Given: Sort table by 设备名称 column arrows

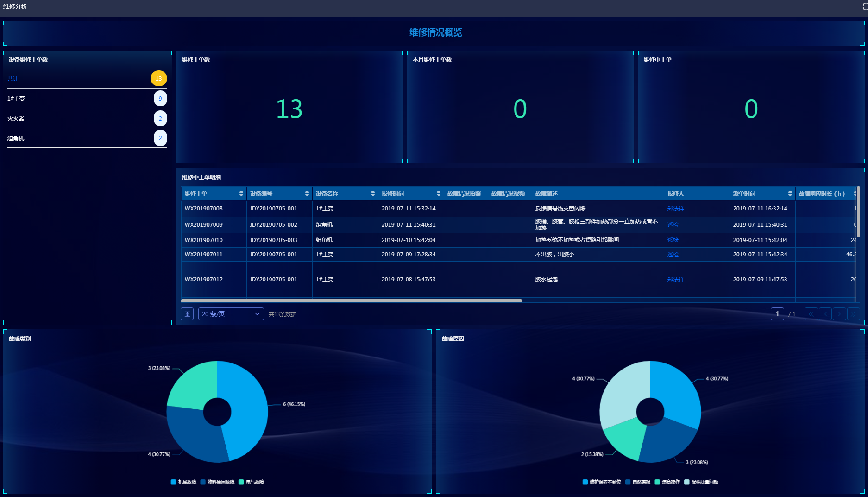Looking at the screenshot, I should pos(373,193).
